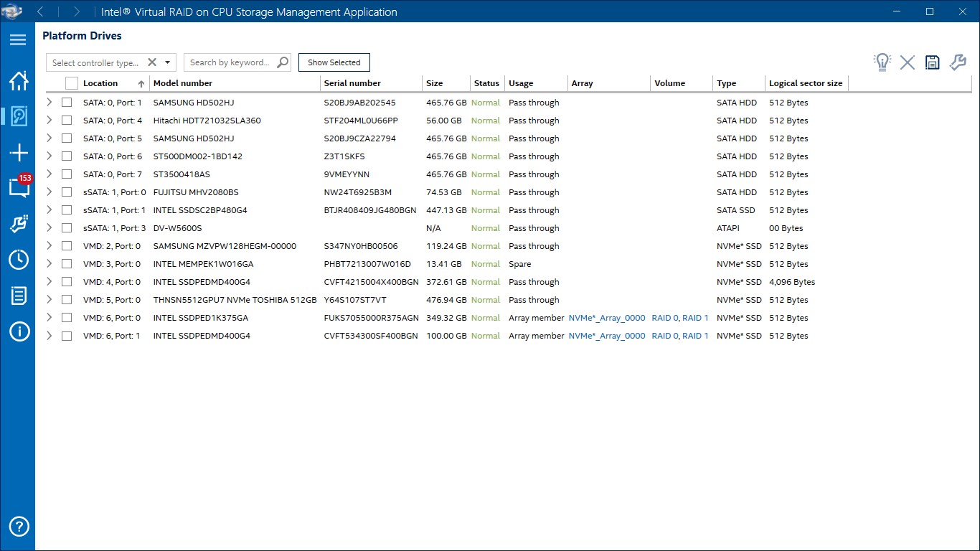Tick the checkbox for SATA: 0, Port: 5
The width and height of the screenshot is (980, 551).
point(67,138)
